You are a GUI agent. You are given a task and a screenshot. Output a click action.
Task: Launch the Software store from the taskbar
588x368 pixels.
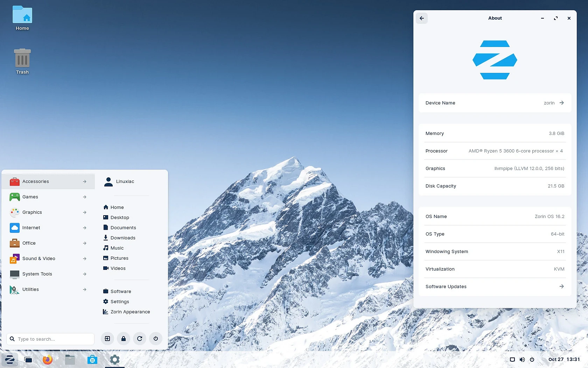92,360
